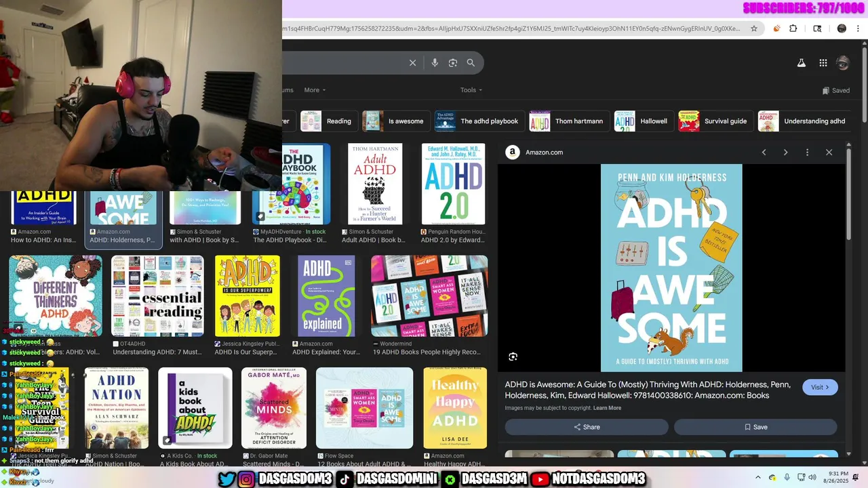Search inside image with lens icon on preview
The width and height of the screenshot is (868, 488).
coord(513,357)
